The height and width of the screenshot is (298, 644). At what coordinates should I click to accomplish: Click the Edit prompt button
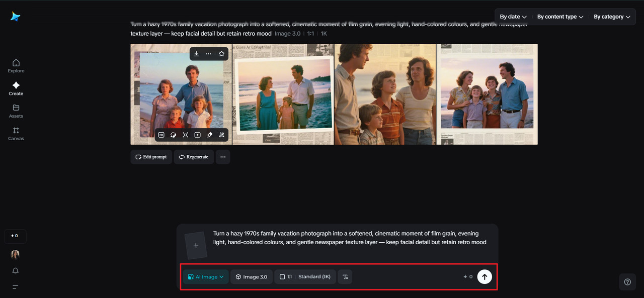[151, 157]
